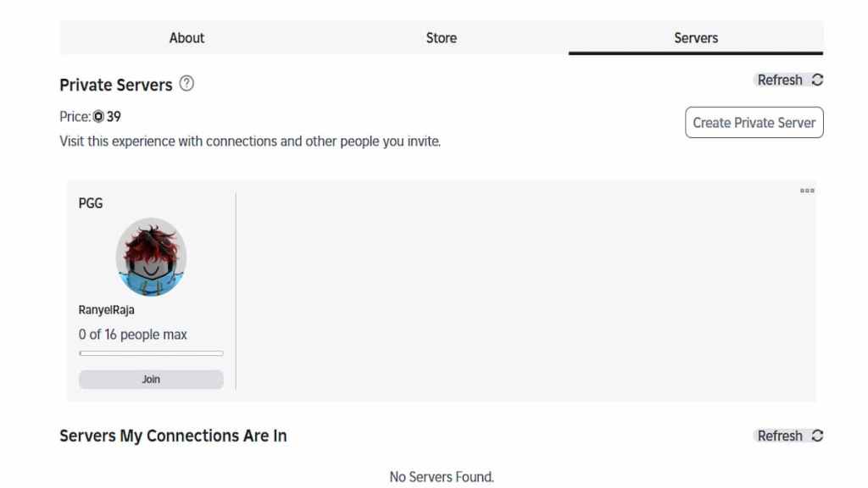Click the player capacity progress bar
868x488 pixels.
(x=150, y=353)
